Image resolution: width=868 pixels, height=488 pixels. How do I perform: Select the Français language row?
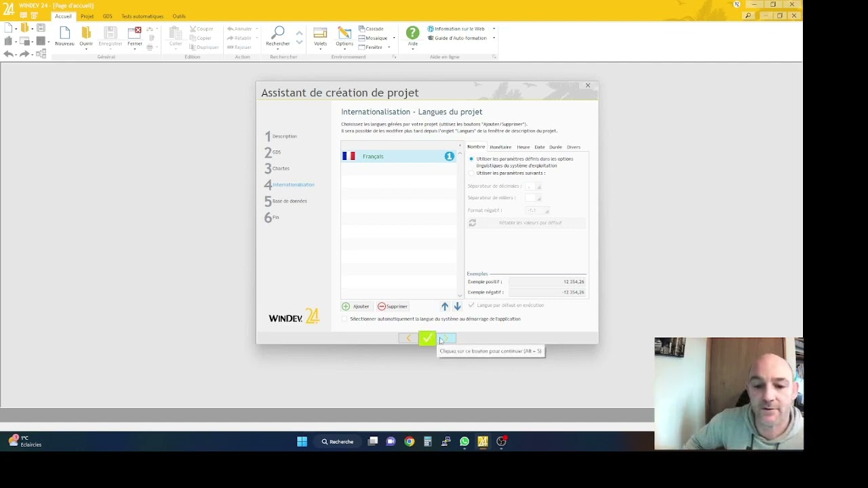click(x=398, y=156)
